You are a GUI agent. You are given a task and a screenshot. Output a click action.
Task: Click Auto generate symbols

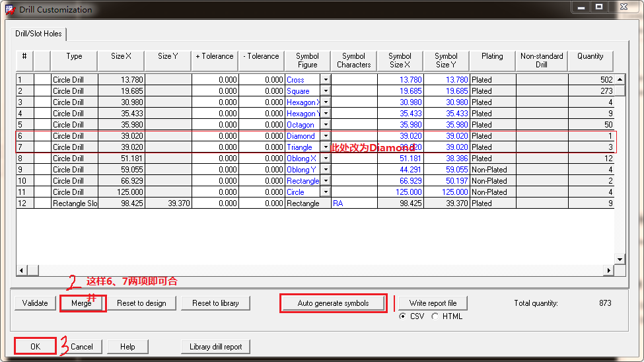pos(333,303)
